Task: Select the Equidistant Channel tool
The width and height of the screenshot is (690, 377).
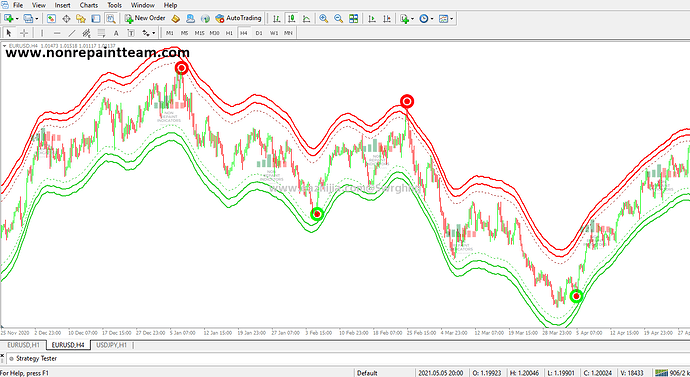Action: click(x=86, y=33)
